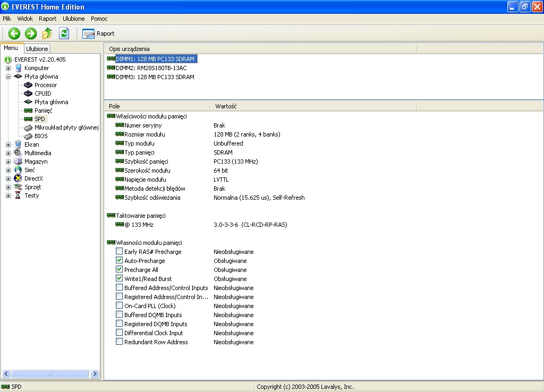Expand the Sprzęt tree node
This screenshot has height=392, width=544.
[8, 187]
